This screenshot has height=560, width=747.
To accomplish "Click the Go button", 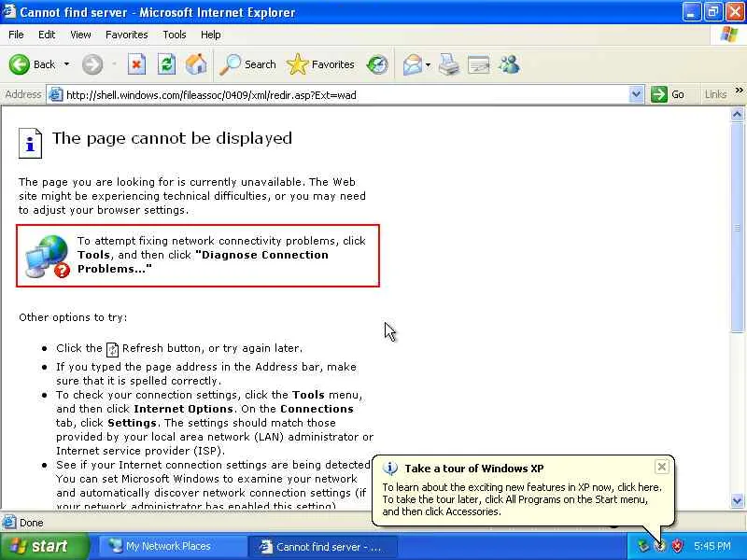I will pos(668,95).
